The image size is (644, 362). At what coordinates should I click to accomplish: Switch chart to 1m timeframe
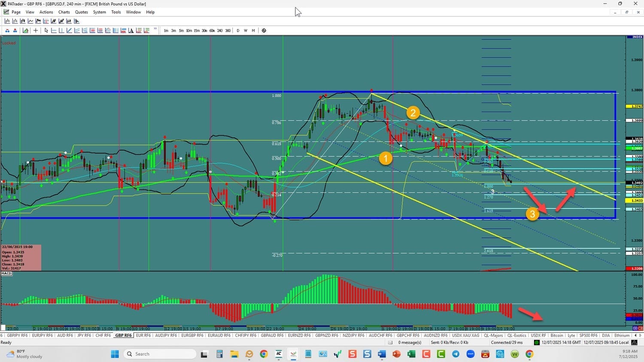coord(166,30)
